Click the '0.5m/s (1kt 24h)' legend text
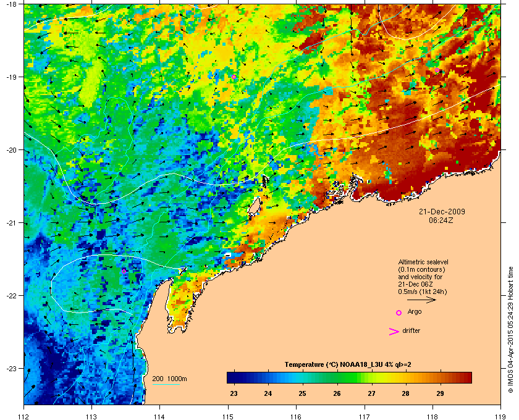The width and height of the screenshot is (519, 420). (423, 292)
